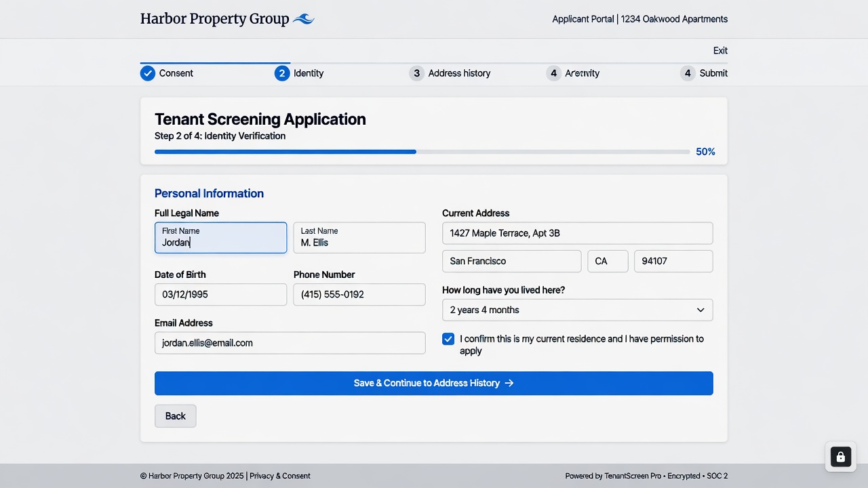The width and height of the screenshot is (868, 488).
Task: Click the Consent step checkmark icon
Action: click(148, 73)
